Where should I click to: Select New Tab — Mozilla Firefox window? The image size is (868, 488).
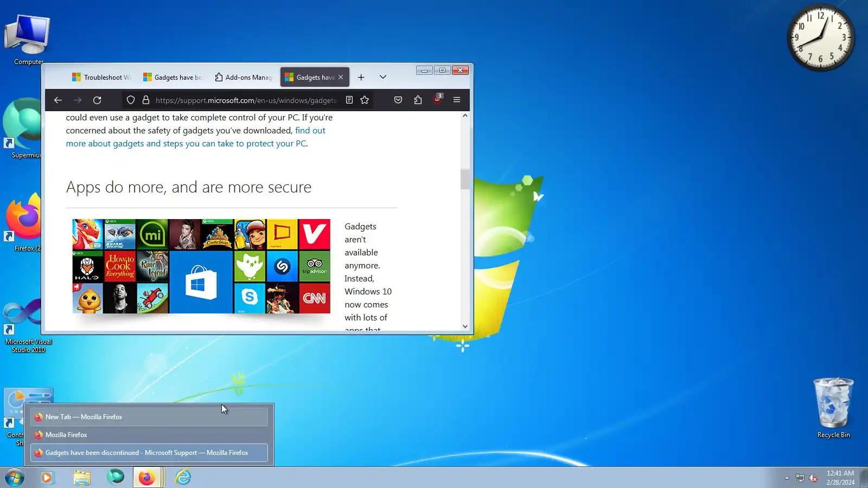149,417
